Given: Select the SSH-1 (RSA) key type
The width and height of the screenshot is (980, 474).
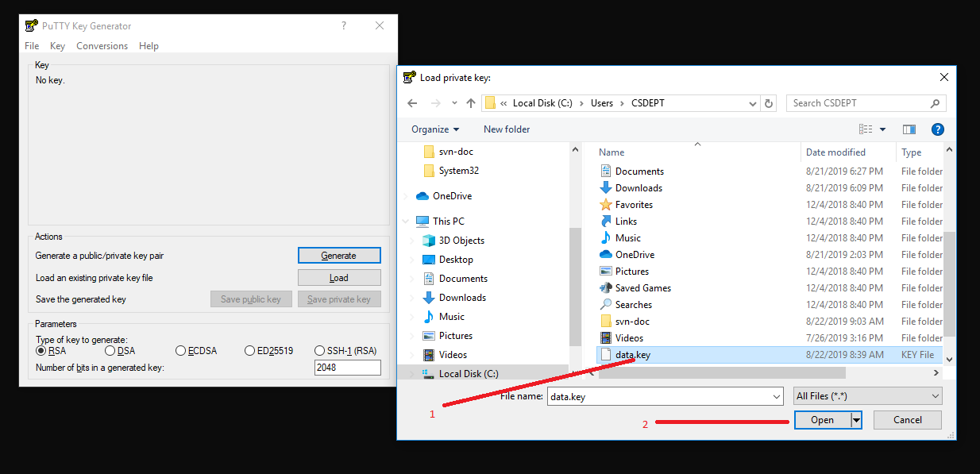Looking at the screenshot, I should click(320, 351).
